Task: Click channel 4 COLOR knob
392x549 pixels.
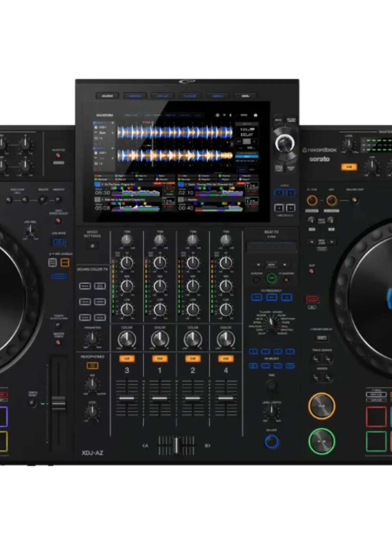Action: 226,339
